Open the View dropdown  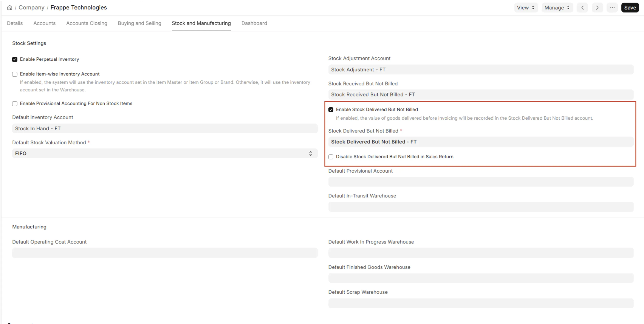(x=526, y=8)
